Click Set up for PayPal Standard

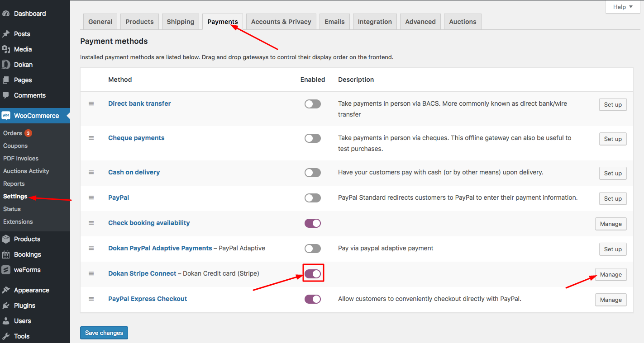(x=613, y=198)
